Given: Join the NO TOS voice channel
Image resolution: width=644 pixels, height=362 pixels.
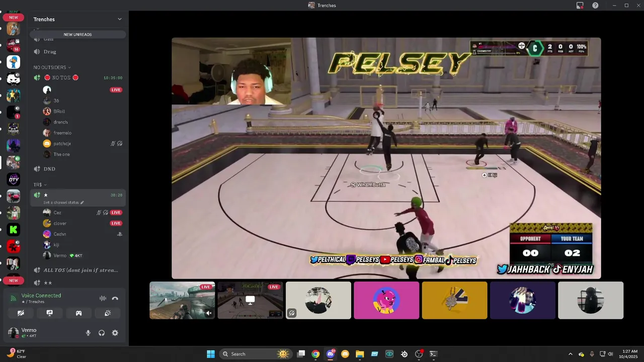Looking at the screenshot, I should click(78, 77).
